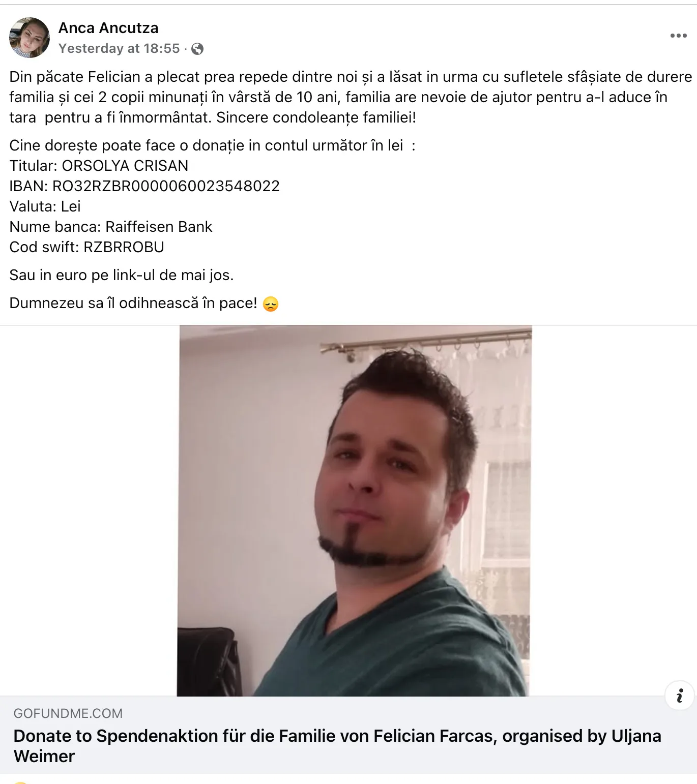The width and height of the screenshot is (697, 784).
Task: Open the post options three-dots menu
Action: (x=678, y=36)
